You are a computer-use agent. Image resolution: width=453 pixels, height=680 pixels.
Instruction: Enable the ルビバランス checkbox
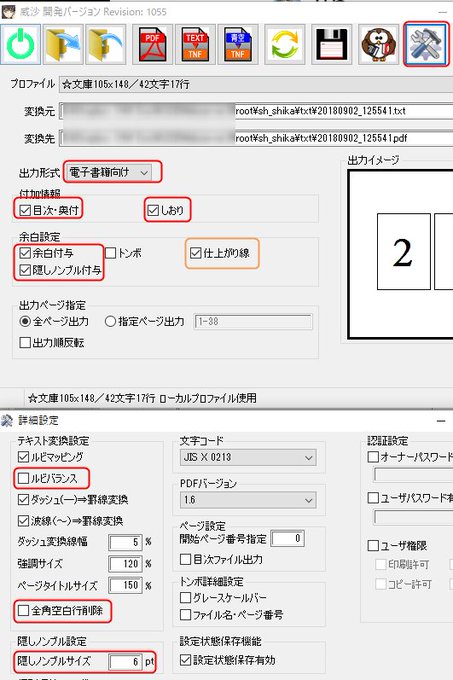pyautogui.click(x=23, y=478)
